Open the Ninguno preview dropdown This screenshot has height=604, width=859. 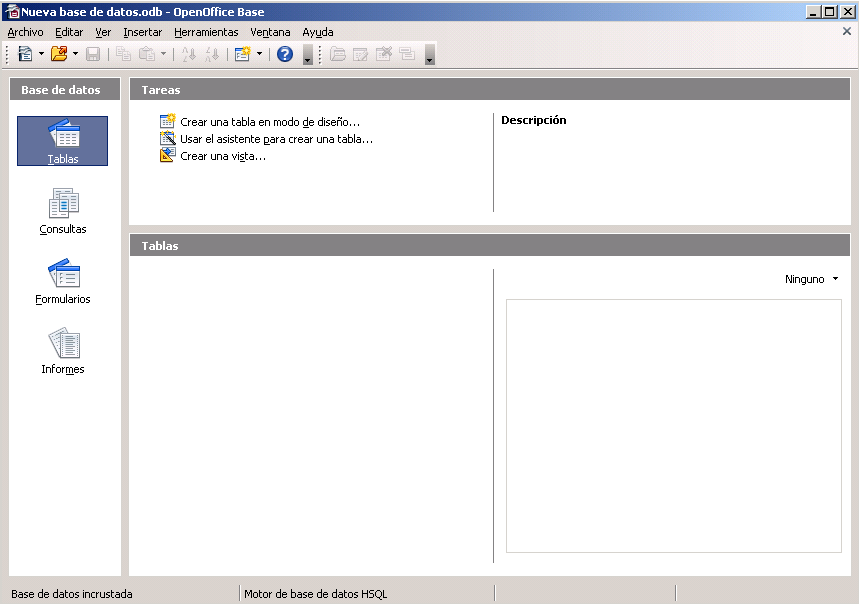[x=811, y=279]
